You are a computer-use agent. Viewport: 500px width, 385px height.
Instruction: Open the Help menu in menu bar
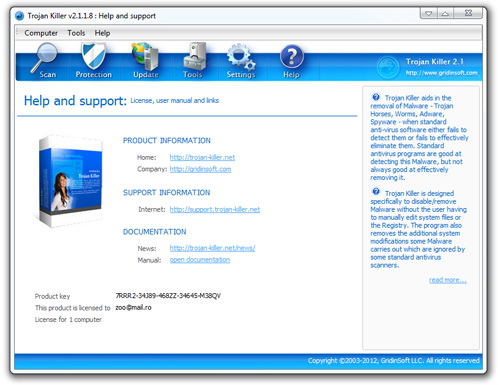click(102, 33)
